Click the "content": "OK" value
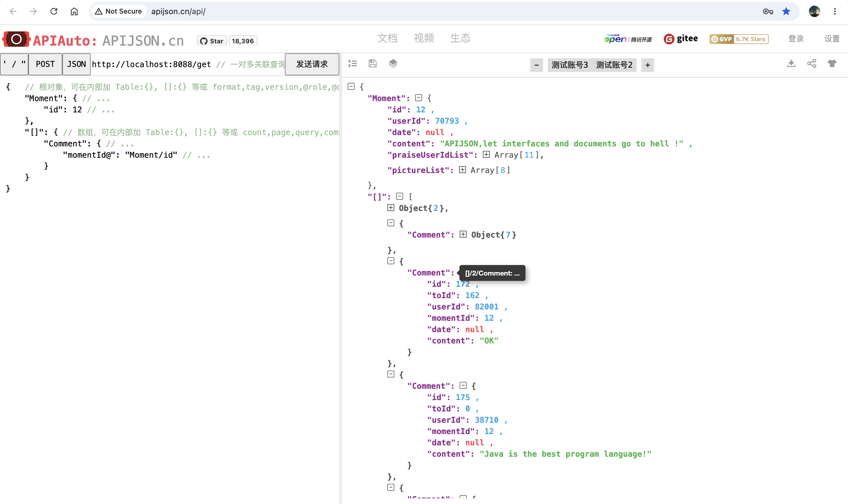Image resolution: width=848 pixels, height=504 pixels. 489,341
